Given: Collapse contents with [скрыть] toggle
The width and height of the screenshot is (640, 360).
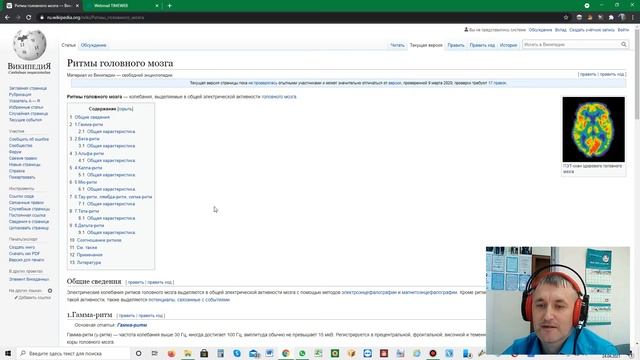Looking at the screenshot, I should tap(125, 109).
